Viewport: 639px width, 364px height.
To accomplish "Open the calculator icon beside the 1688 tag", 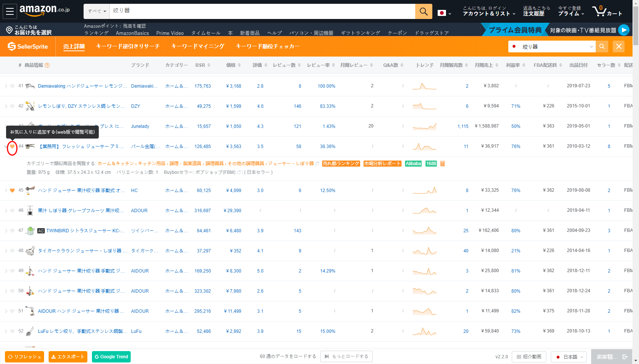I will (443, 164).
